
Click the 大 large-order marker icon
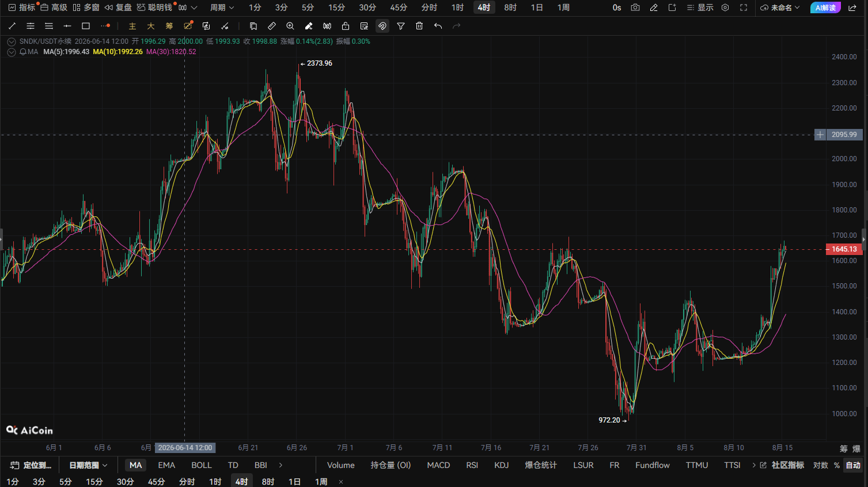151,26
